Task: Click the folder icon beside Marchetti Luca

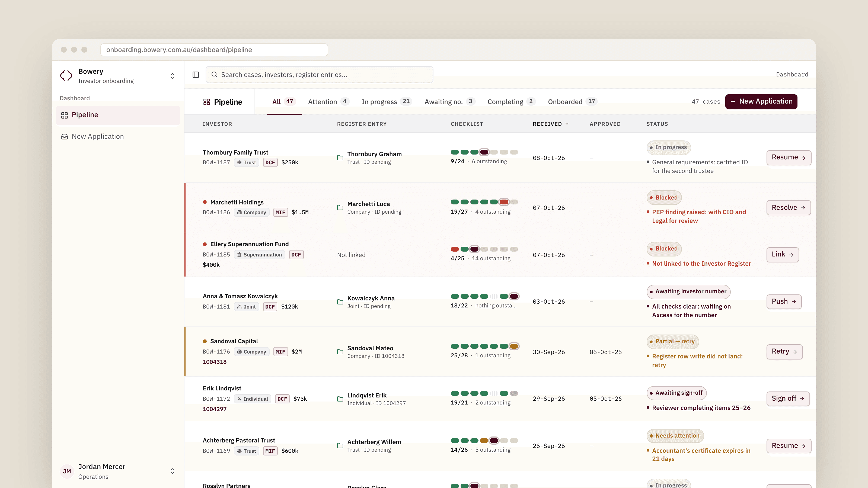Action: pyautogui.click(x=340, y=207)
